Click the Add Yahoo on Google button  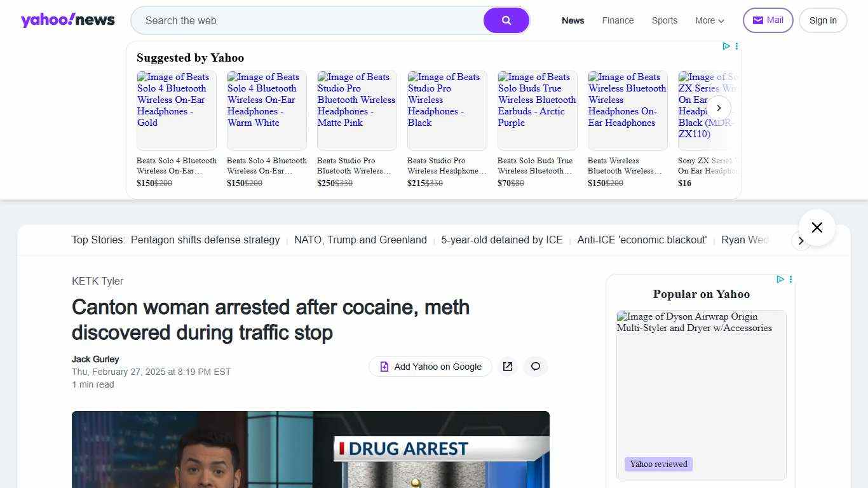(x=430, y=367)
